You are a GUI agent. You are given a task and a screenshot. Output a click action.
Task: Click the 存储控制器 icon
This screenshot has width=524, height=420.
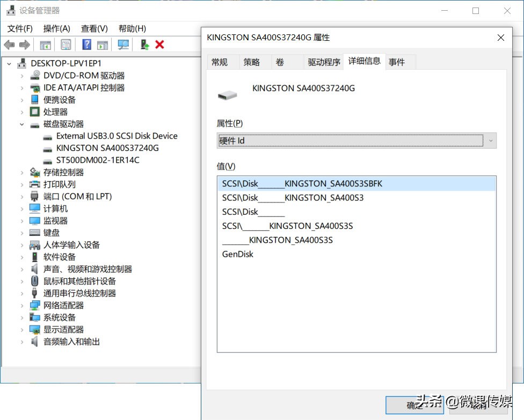[35, 172]
